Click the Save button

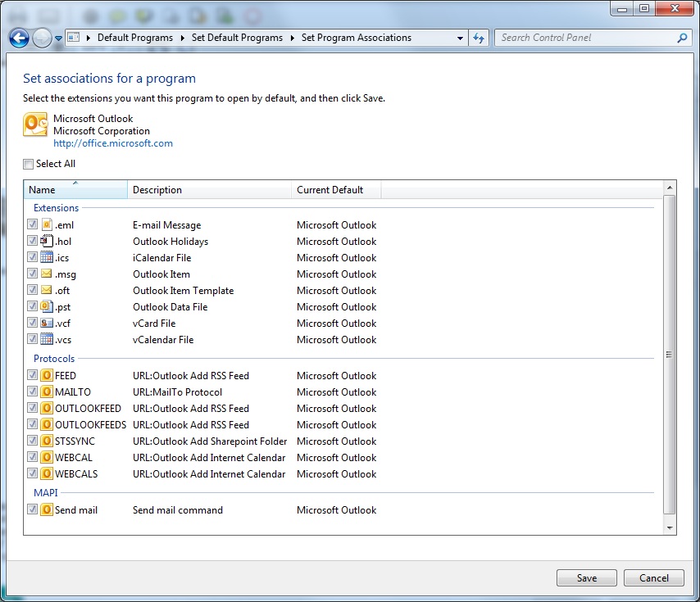point(586,577)
